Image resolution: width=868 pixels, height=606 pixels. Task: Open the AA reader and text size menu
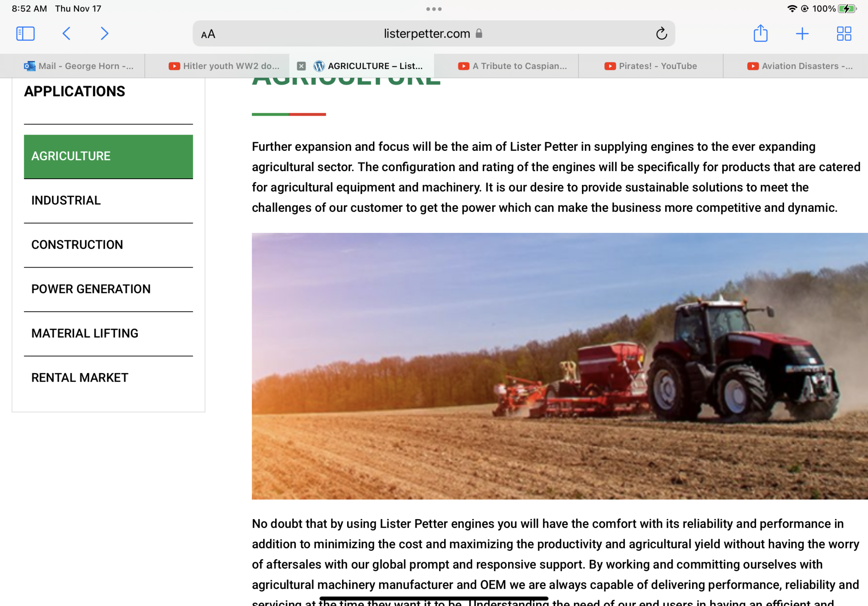208,34
